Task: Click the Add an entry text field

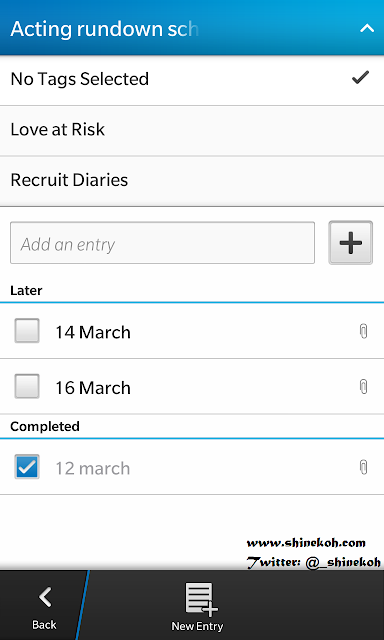Action: coord(162,243)
